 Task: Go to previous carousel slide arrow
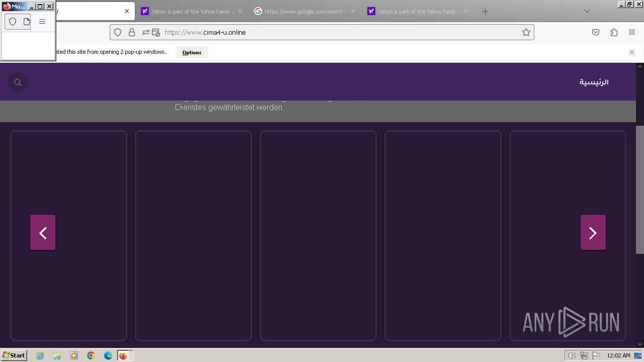(x=43, y=232)
